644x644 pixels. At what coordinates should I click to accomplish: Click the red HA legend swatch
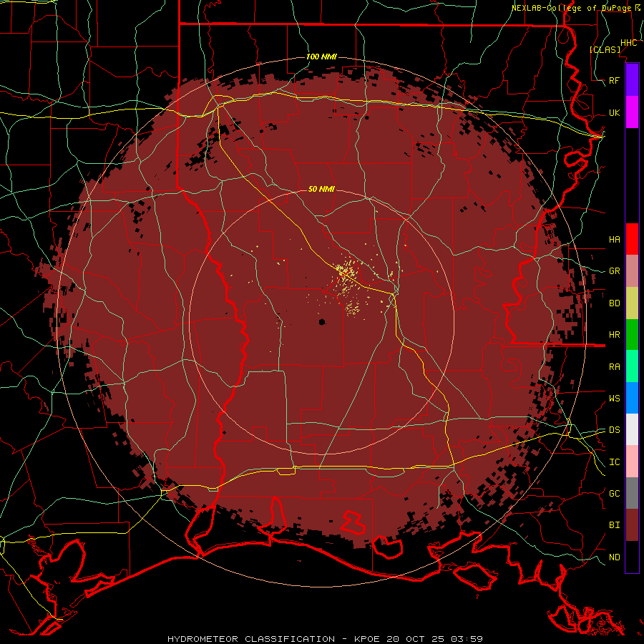click(x=632, y=239)
